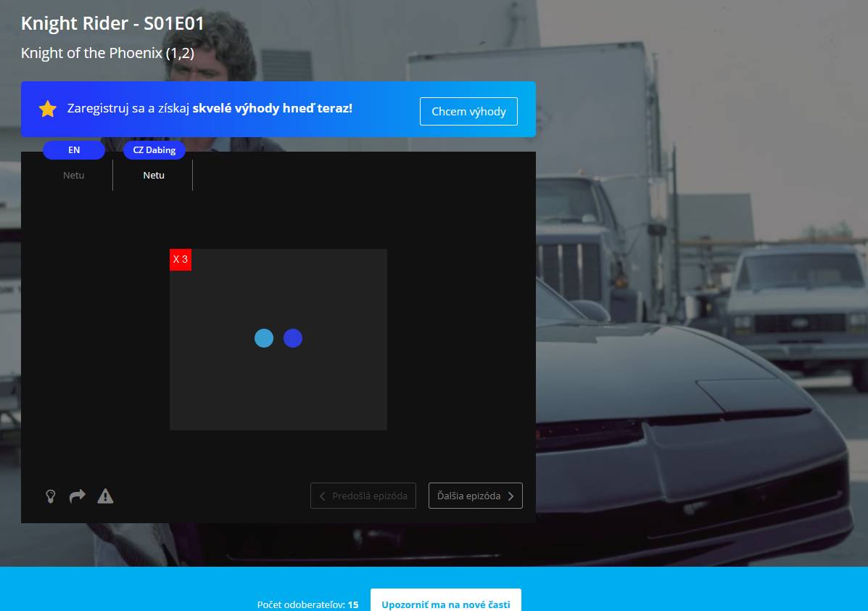The width and height of the screenshot is (868, 611).
Task: Choose the Netu source under EN
Action: (x=74, y=175)
